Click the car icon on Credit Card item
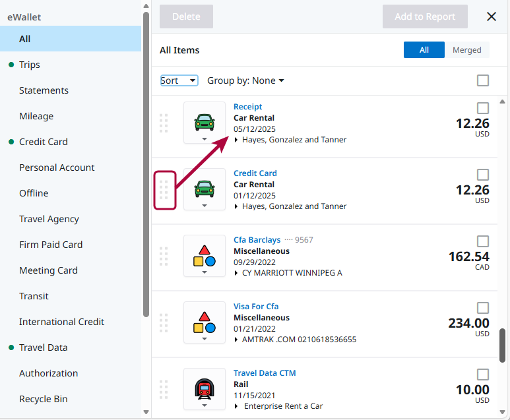This screenshot has height=420, width=510. click(205, 189)
